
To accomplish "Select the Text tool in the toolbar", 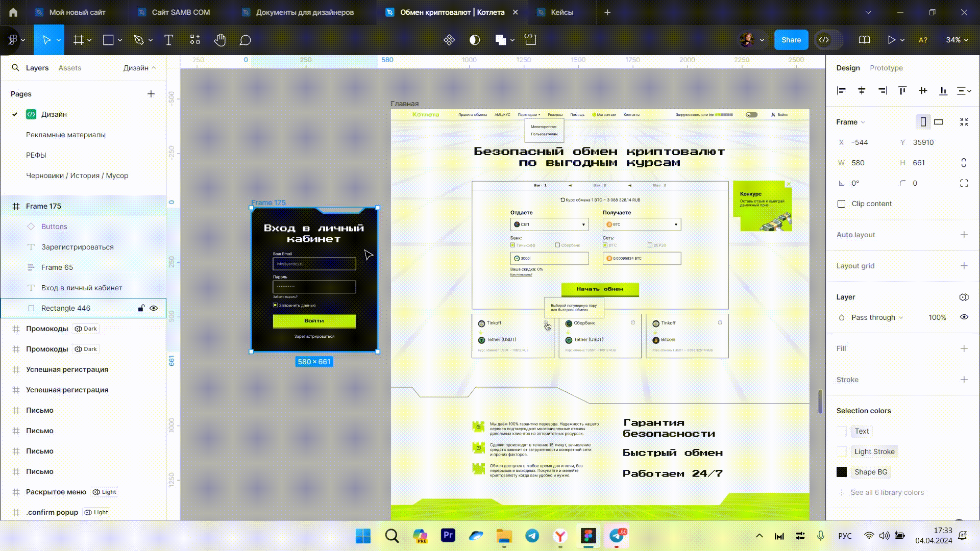I will [x=168, y=39].
